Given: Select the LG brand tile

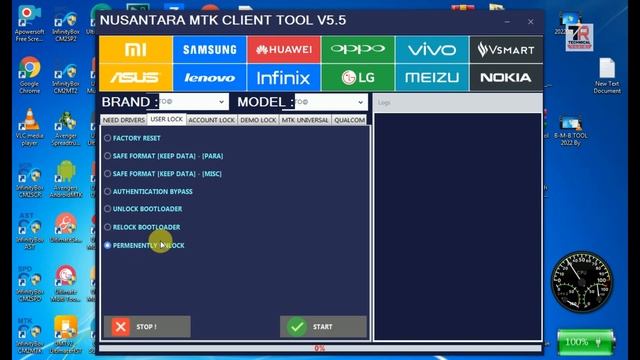Looking at the screenshot, I should tap(358, 77).
